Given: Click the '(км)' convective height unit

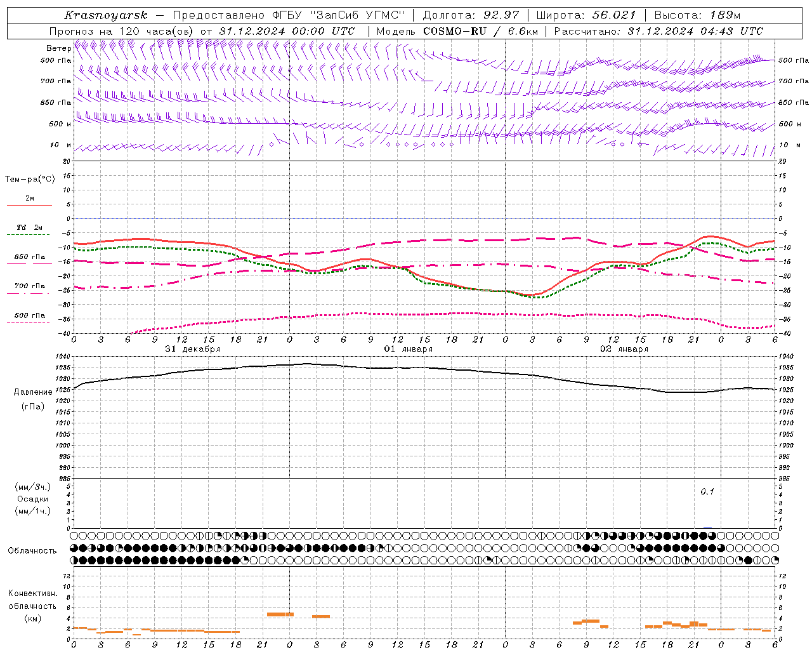Looking at the screenshot, I should point(33,618).
